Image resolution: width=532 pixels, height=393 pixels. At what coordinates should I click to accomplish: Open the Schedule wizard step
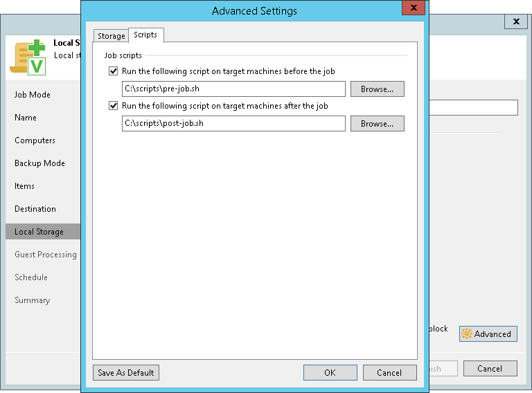31,277
